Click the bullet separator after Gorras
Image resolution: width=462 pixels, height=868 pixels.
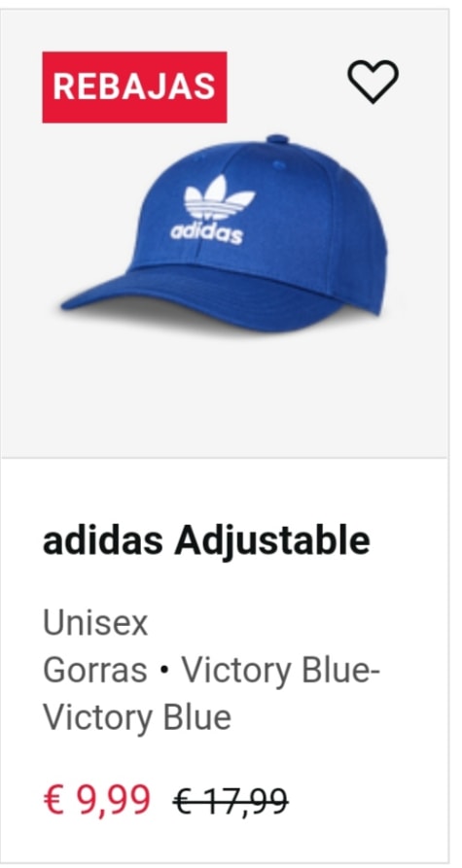click(164, 672)
